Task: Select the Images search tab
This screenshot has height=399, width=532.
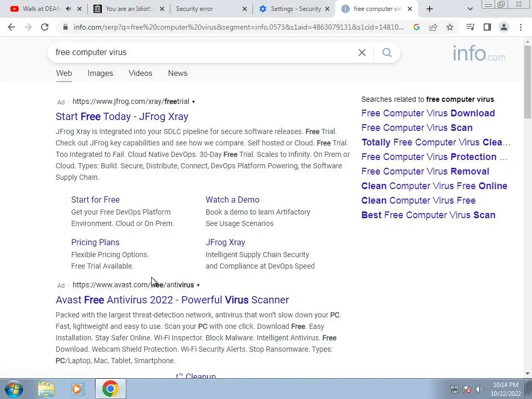Action: pyautogui.click(x=100, y=73)
